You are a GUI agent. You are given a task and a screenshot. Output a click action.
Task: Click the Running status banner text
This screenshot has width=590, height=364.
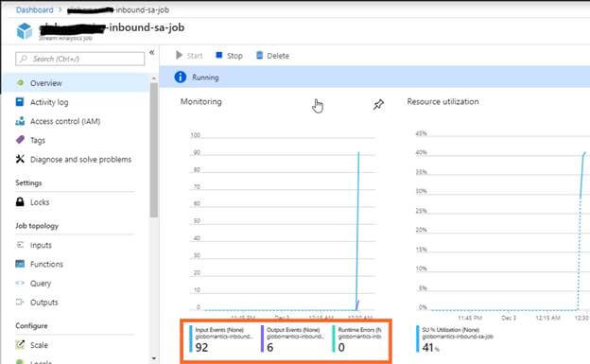[x=205, y=78]
